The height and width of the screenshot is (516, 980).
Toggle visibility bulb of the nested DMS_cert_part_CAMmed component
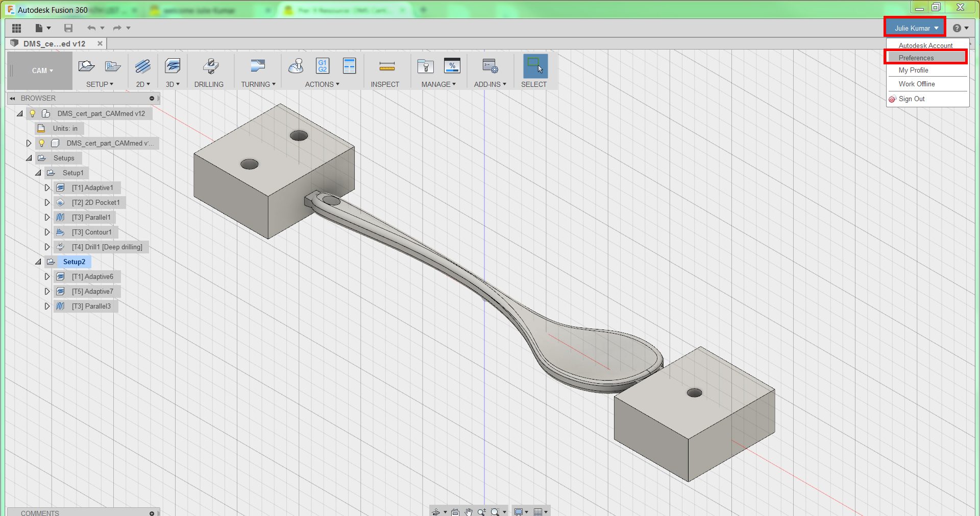pos(42,143)
